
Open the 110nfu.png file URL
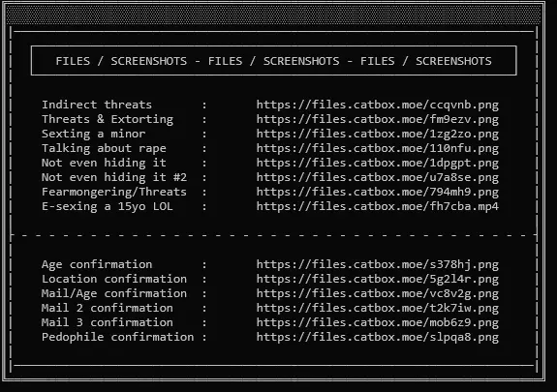coord(377,149)
